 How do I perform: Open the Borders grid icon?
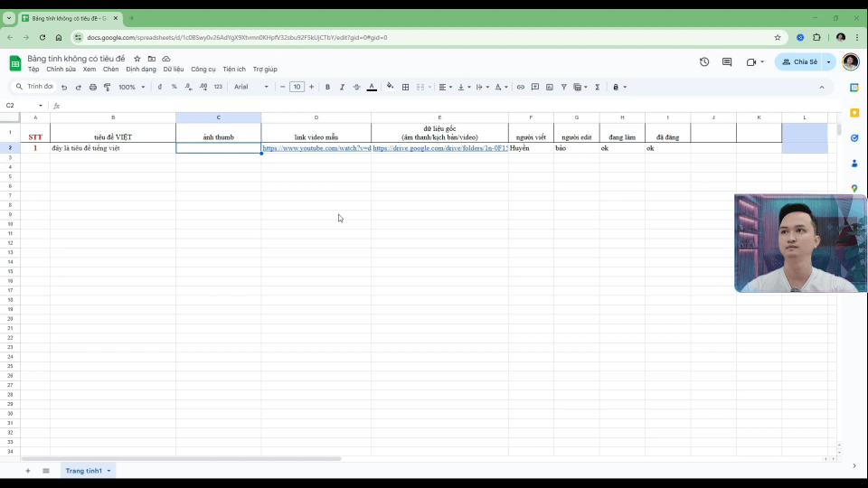(405, 88)
